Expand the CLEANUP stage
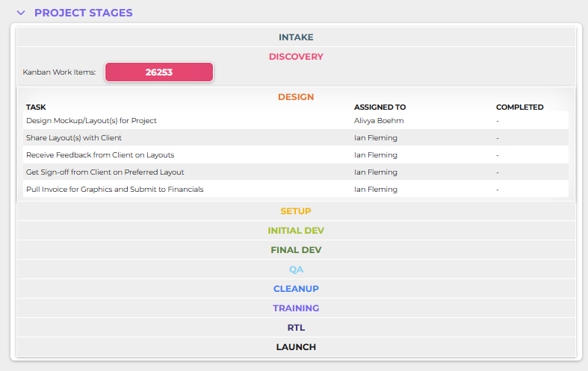The height and width of the screenshot is (371, 588). (x=296, y=289)
